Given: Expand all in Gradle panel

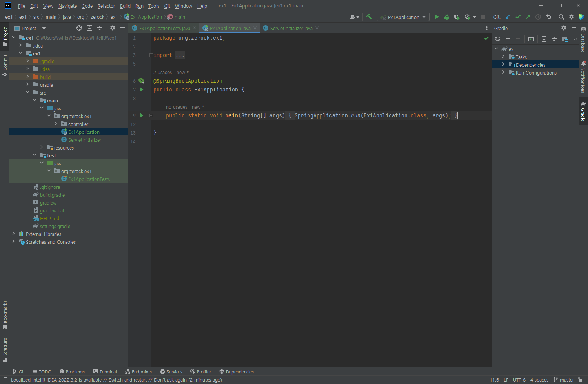Looking at the screenshot, I should (544, 39).
